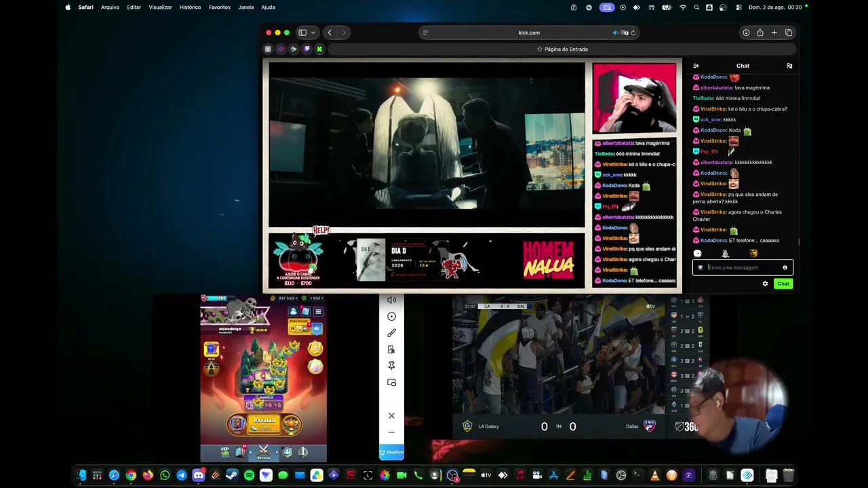Click the record circle on mirroring toolbar

(391, 317)
